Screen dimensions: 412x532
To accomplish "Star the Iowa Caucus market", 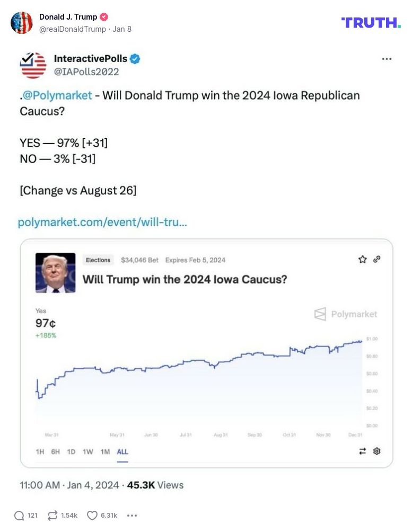I will pyautogui.click(x=362, y=260).
